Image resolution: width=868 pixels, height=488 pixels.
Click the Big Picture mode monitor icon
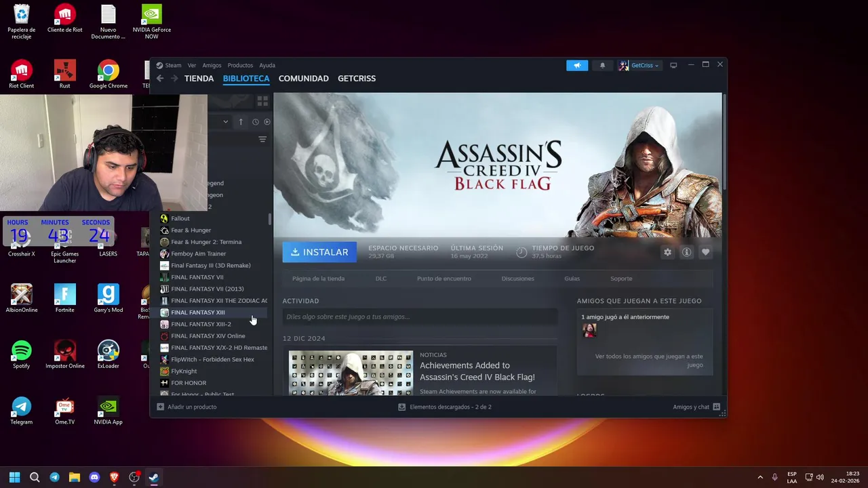tap(673, 65)
